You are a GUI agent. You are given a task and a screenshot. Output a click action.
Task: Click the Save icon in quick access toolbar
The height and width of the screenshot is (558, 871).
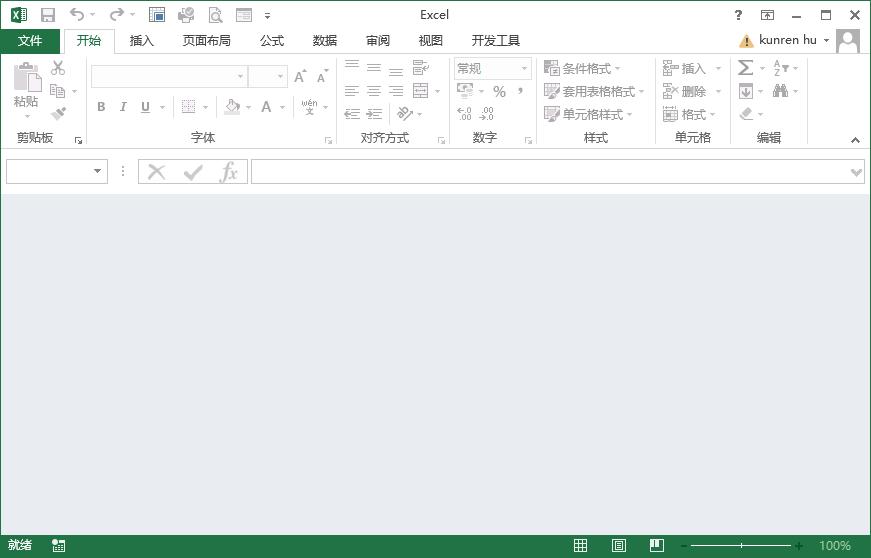click(47, 15)
